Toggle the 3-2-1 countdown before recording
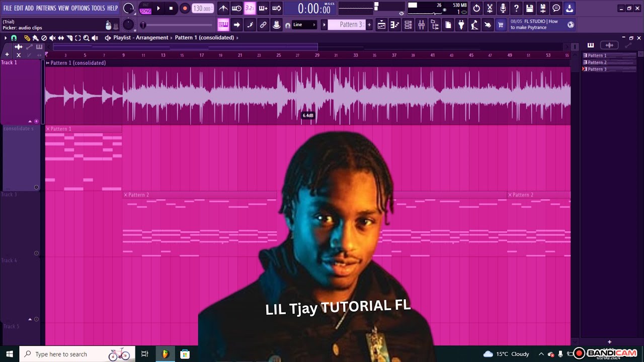The image size is (644, 362). point(250,9)
